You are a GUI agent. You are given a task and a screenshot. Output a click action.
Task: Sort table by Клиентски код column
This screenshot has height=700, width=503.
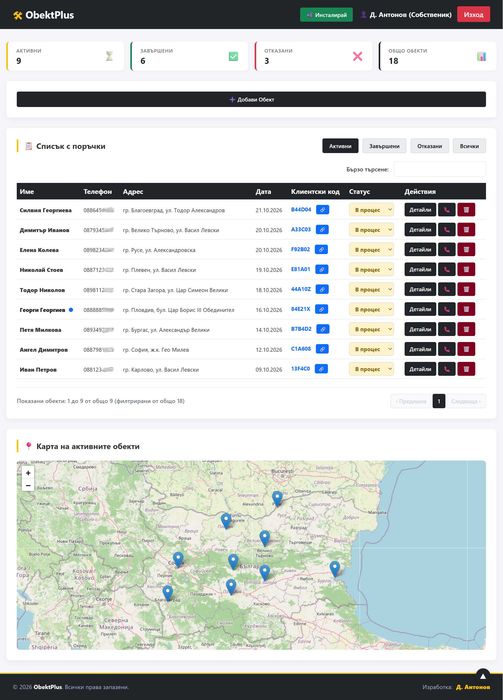point(315,192)
